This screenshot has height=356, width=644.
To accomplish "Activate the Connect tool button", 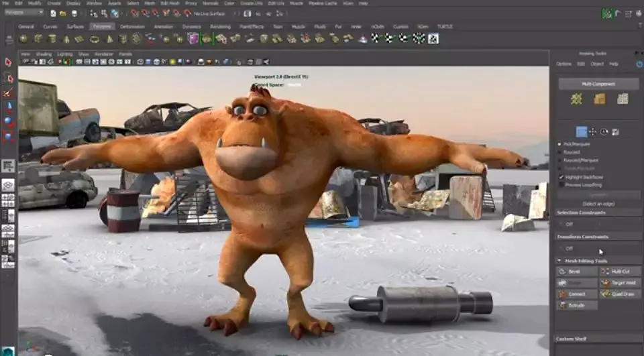I will click(577, 294).
